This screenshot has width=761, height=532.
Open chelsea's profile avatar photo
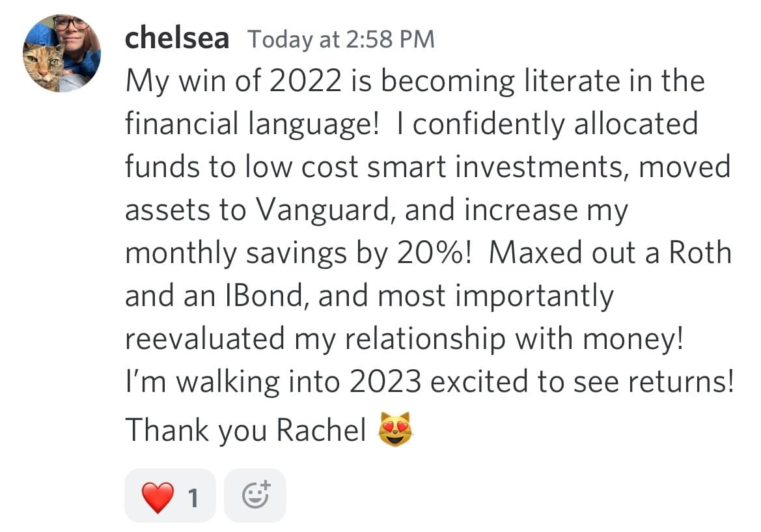coord(62,53)
